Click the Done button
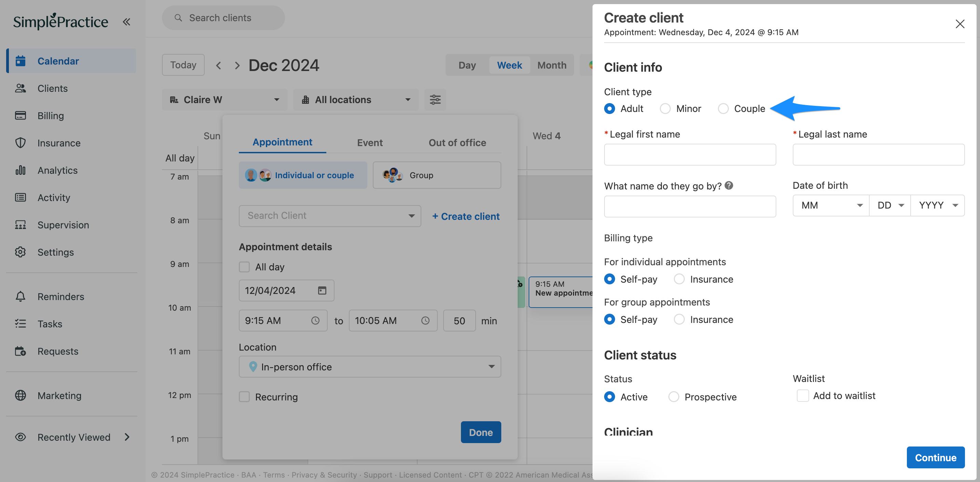Viewport: 980px width, 482px height. coord(481,432)
